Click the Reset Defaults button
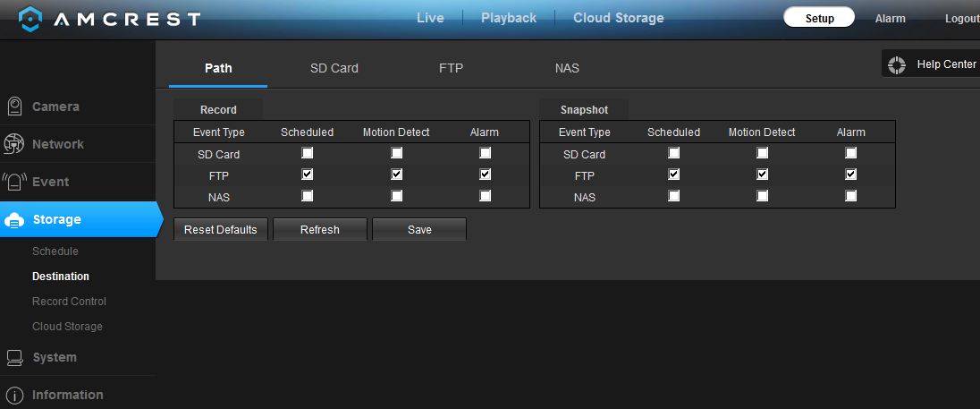Image resolution: width=980 pixels, height=409 pixels. [221, 229]
